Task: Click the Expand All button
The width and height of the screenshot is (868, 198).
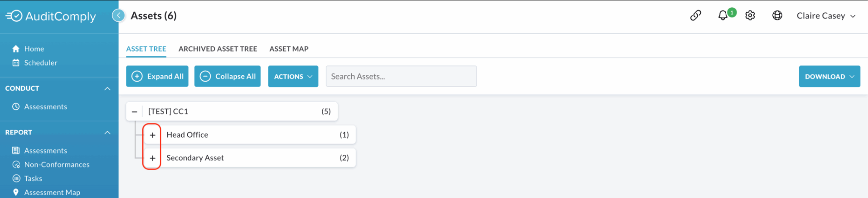Action: pos(157,76)
